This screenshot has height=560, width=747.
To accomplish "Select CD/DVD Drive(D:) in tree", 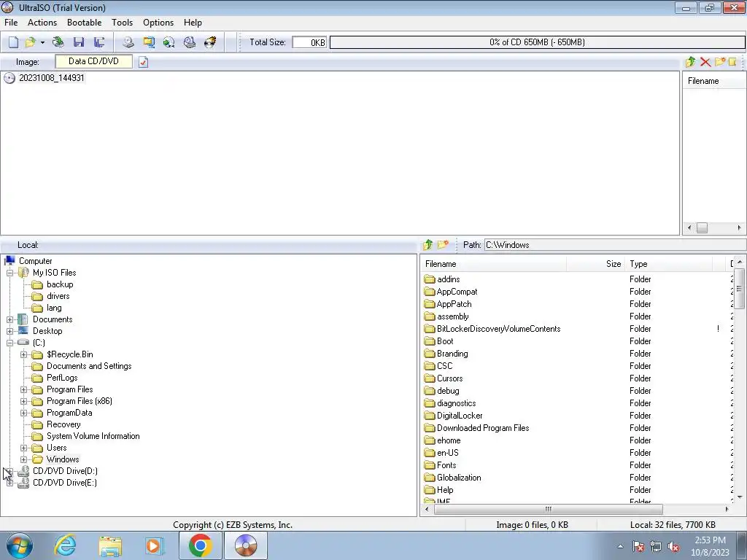I will click(65, 471).
